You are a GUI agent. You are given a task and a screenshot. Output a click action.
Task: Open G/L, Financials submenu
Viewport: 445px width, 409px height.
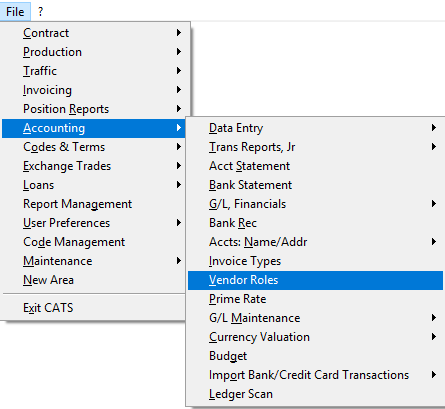point(315,204)
